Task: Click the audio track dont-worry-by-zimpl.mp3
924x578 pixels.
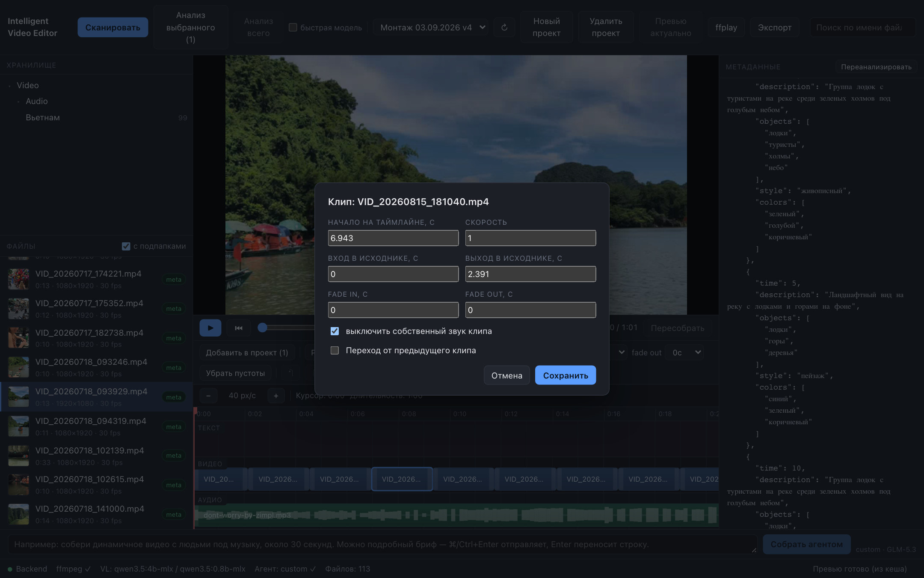Action: tap(456, 515)
